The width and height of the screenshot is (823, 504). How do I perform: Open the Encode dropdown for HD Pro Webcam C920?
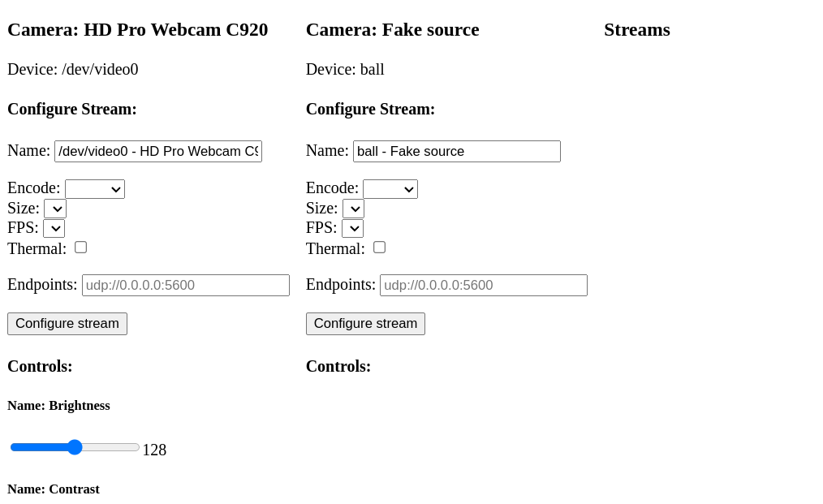click(94, 188)
